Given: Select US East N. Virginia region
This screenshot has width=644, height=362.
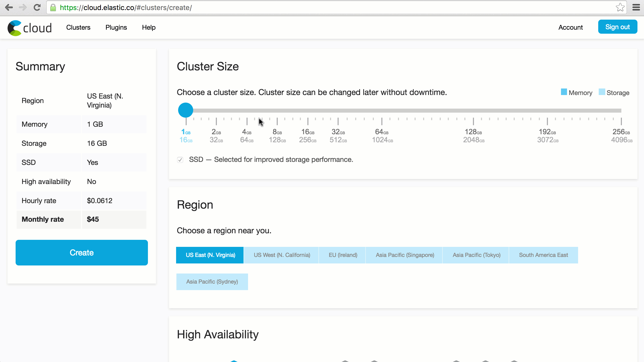Looking at the screenshot, I should (211, 255).
